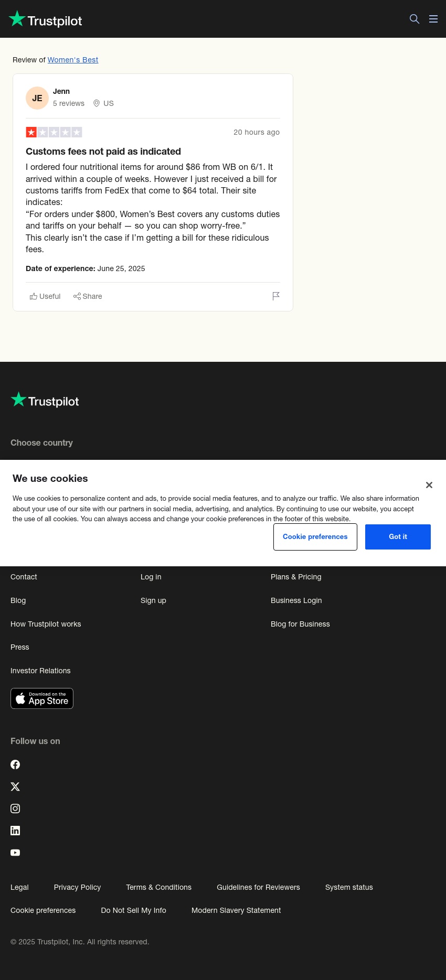Open Trustpilot's LinkedIn icon
446x980 pixels.
tap(15, 831)
